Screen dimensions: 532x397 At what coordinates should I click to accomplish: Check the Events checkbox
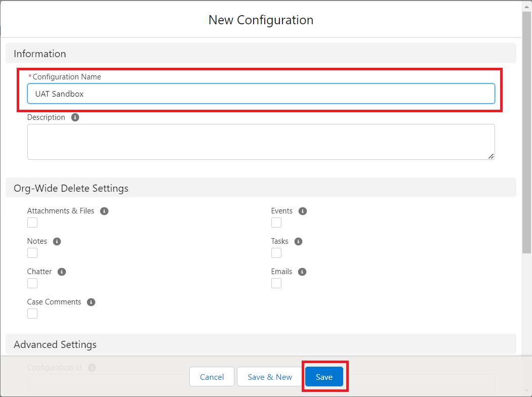(x=276, y=223)
